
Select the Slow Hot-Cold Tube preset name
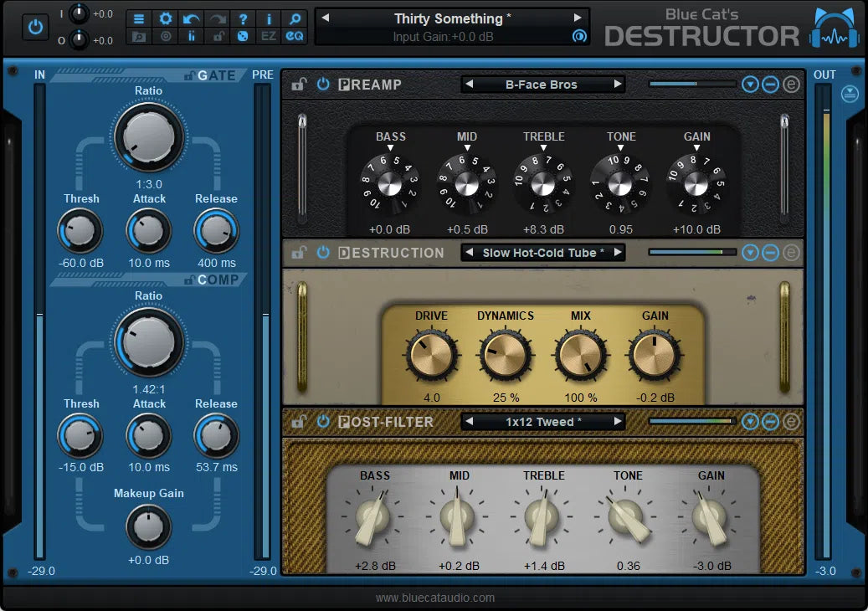pos(542,252)
